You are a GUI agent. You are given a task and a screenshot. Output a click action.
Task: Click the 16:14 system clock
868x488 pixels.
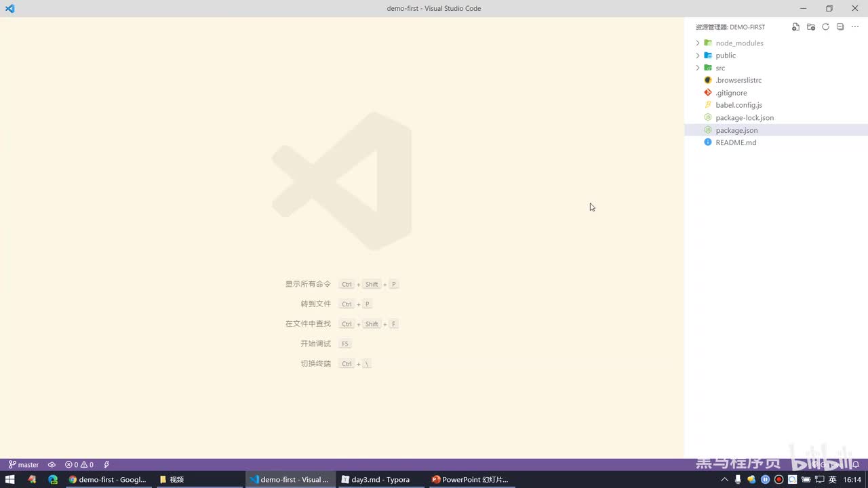[x=852, y=480]
